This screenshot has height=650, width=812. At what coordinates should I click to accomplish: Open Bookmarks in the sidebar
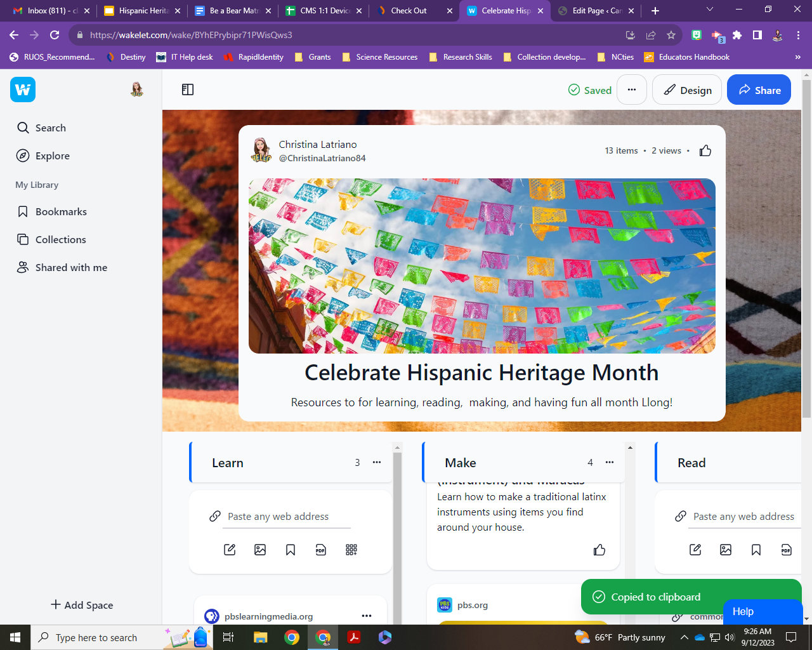tap(61, 211)
